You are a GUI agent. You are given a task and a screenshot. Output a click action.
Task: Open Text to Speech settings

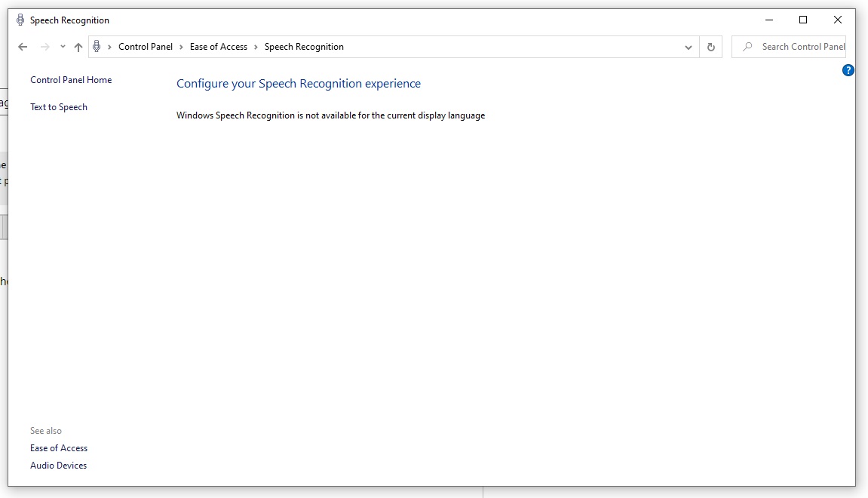tap(59, 107)
